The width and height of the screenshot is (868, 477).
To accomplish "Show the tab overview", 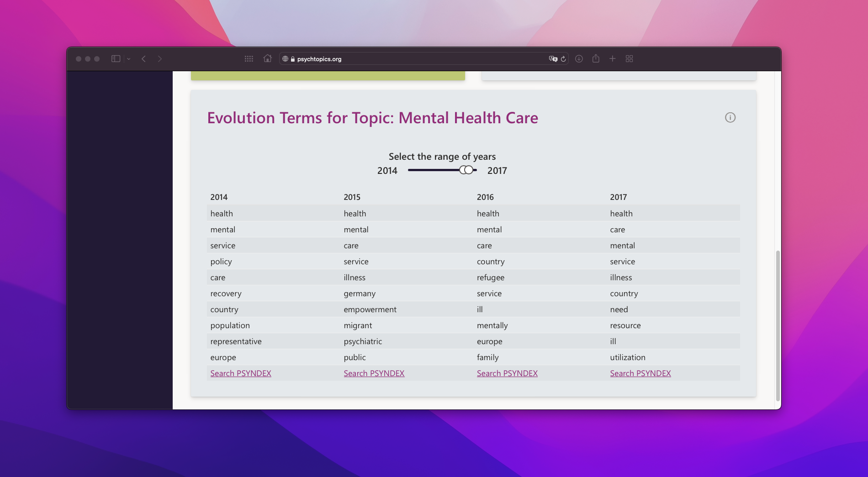I will tap(630, 59).
